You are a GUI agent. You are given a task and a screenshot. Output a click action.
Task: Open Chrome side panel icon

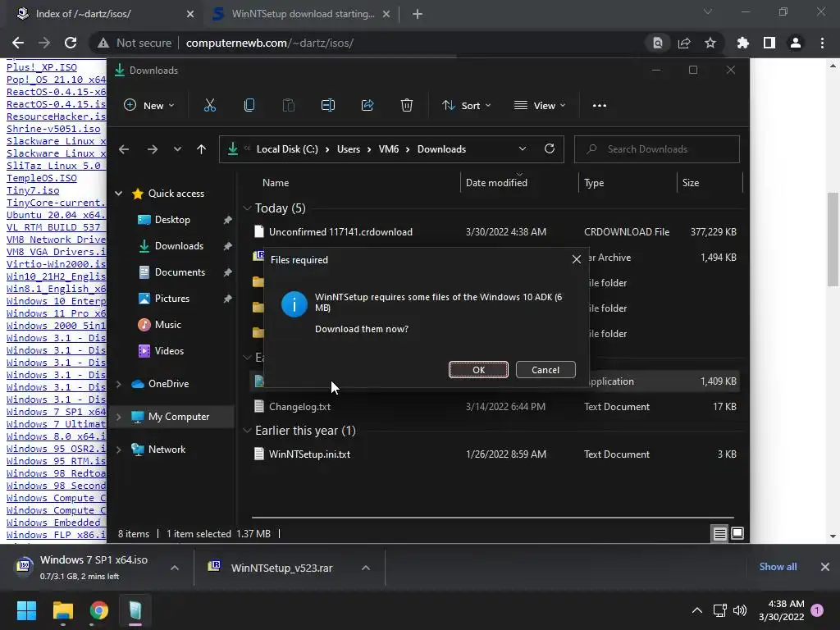pyautogui.click(x=769, y=43)
